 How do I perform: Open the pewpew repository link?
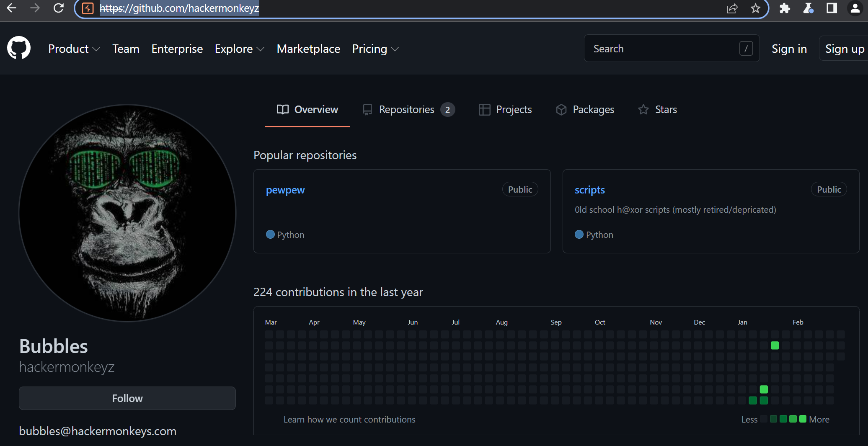pos(285,190)
